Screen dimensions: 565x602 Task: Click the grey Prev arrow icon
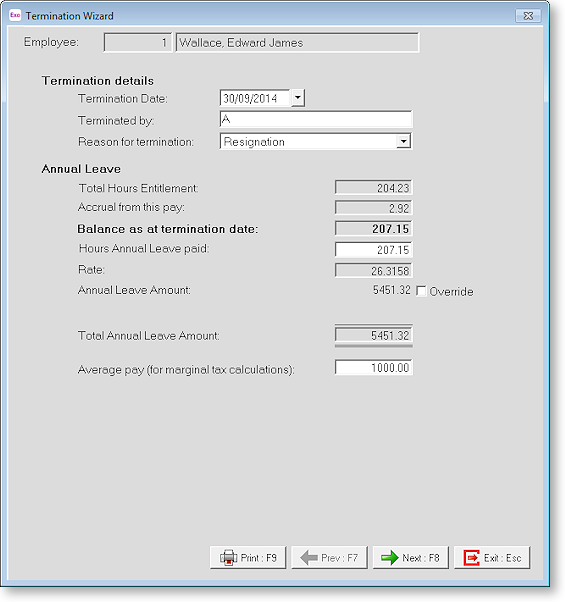pyautogui.click(x=309, y=557)
